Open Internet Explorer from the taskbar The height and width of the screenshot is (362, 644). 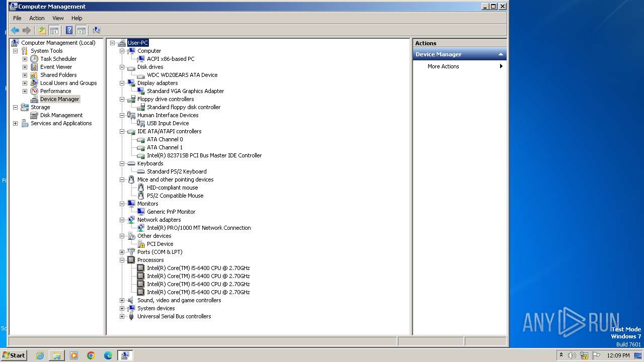pyautogui.click(x=40, y=355)
